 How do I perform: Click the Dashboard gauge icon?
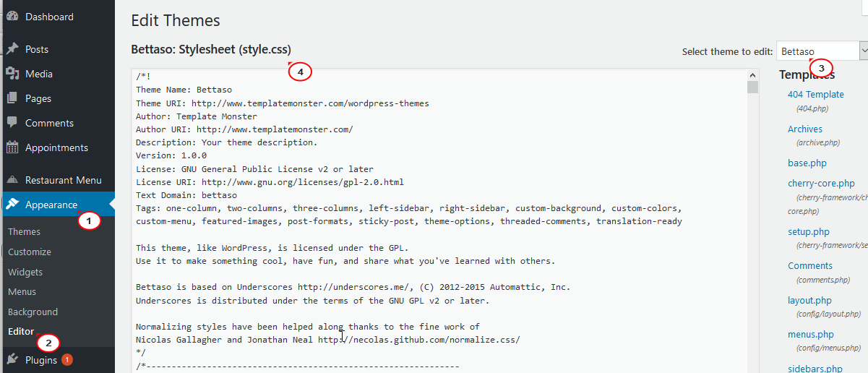click(12, 17)
